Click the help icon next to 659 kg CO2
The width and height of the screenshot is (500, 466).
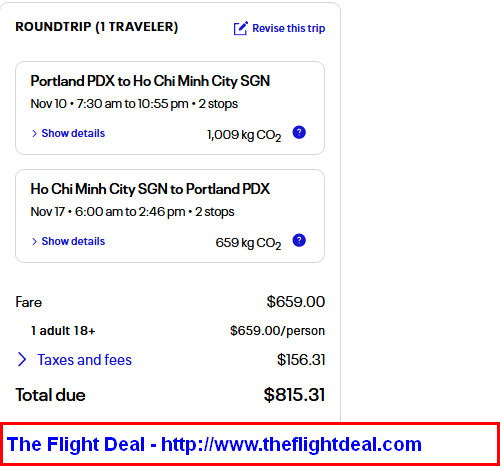point(299,240)
